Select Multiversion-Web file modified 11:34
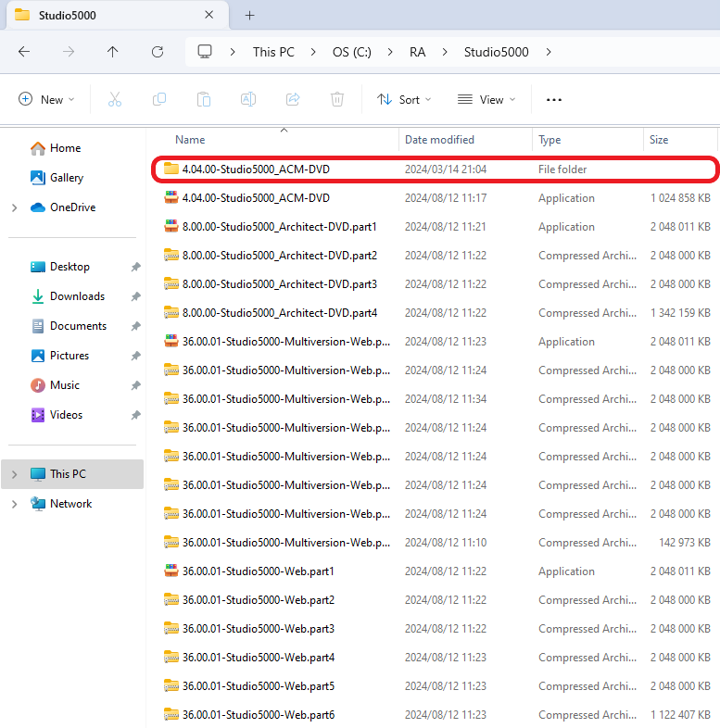Screen dimensions: 720x728 click(436, 399)
